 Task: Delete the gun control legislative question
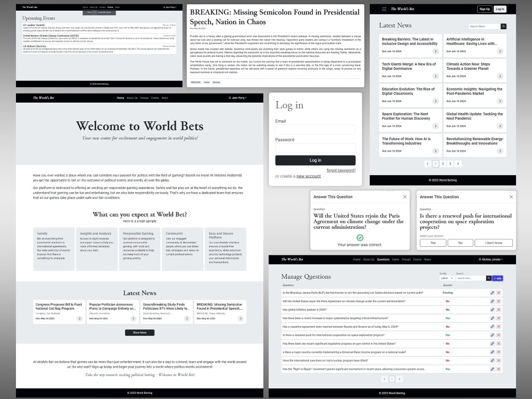point(498,343)
